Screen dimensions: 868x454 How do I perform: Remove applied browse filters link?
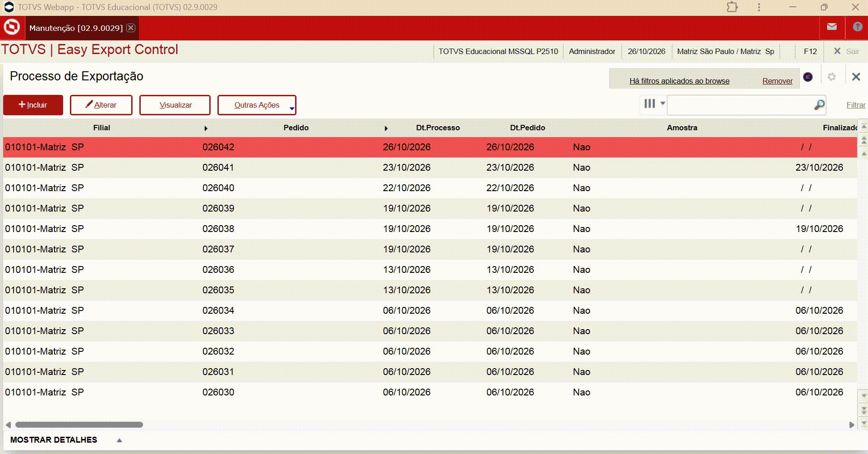[777, 81]
